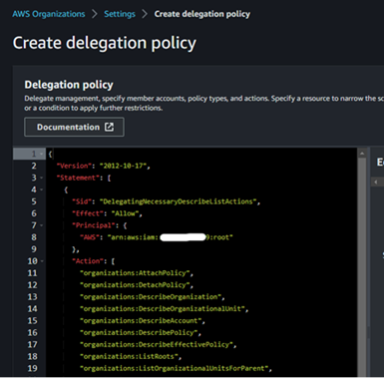Click the chevron separator after Settings breadcrumb
The height and width of the screenshot is (378, 386).
point(145,14)
